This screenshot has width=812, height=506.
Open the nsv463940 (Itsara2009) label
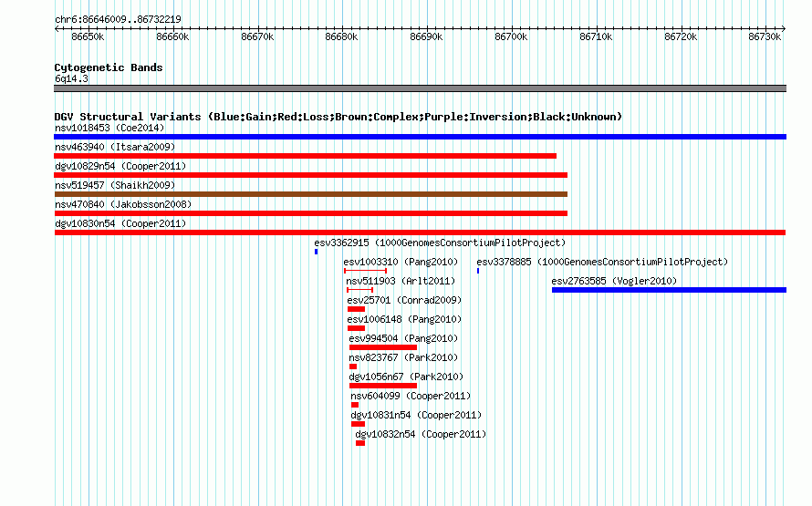pyautogui.click(x=115, y=147)
